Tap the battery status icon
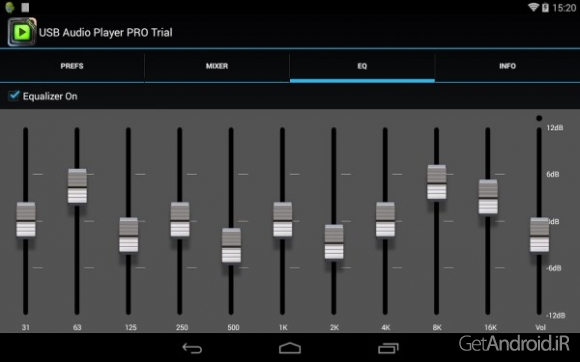The image size is (580, 362). pos(545,7)
